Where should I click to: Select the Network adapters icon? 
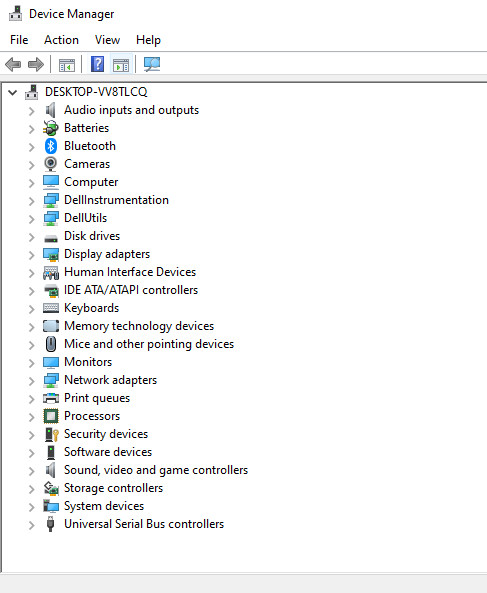click(x=51, y=380)
